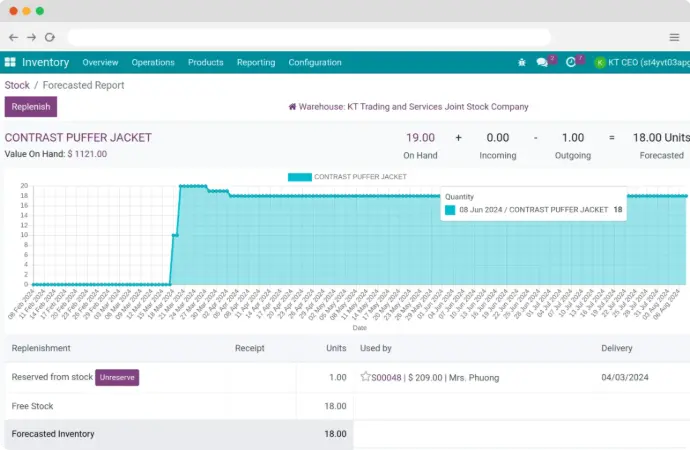
Task: Click the Replenish button
Action: 31,107
